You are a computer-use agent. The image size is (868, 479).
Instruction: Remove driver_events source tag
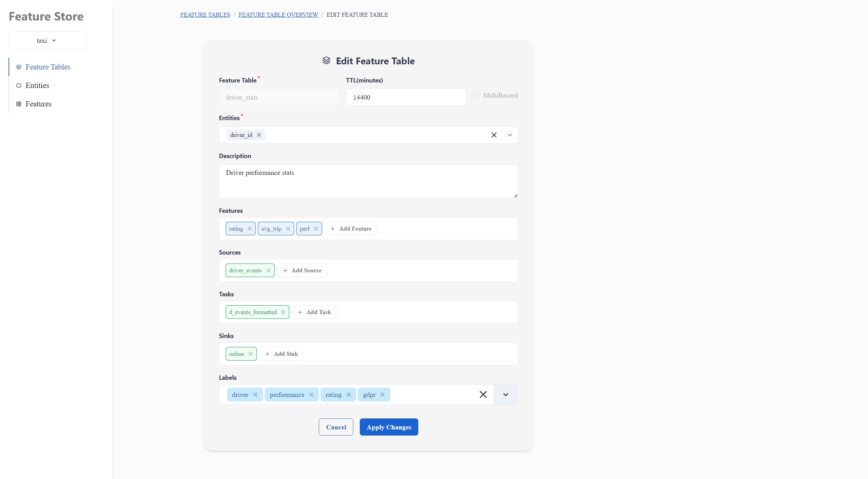[x=268, y=271]
